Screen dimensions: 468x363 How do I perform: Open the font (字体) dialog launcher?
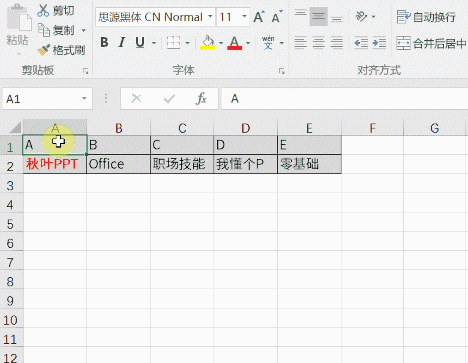tap(282, 71)
